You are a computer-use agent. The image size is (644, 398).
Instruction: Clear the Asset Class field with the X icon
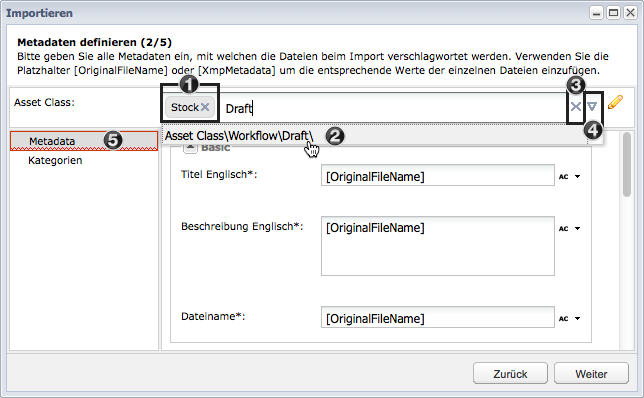(x=576, y=107)
